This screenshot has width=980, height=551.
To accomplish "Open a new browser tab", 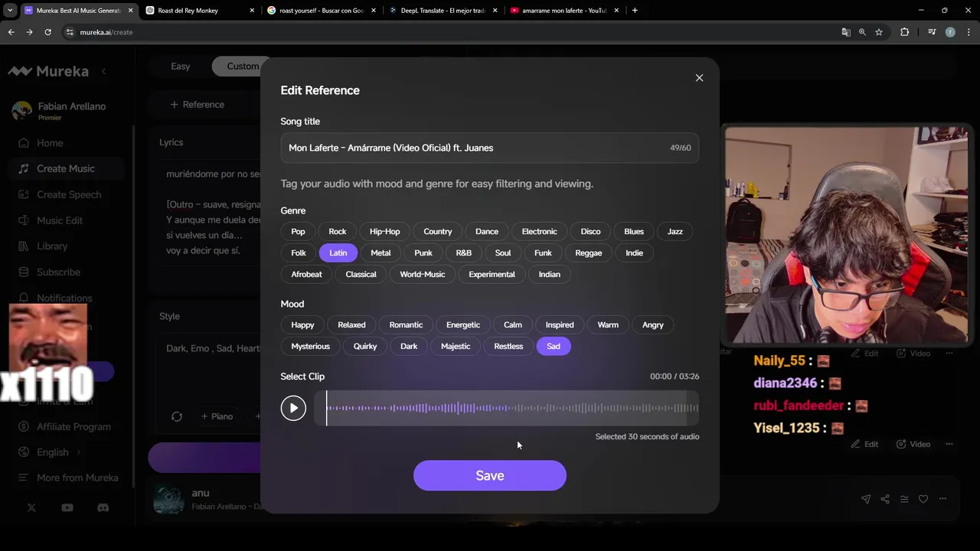I will [x=635, y=11].
